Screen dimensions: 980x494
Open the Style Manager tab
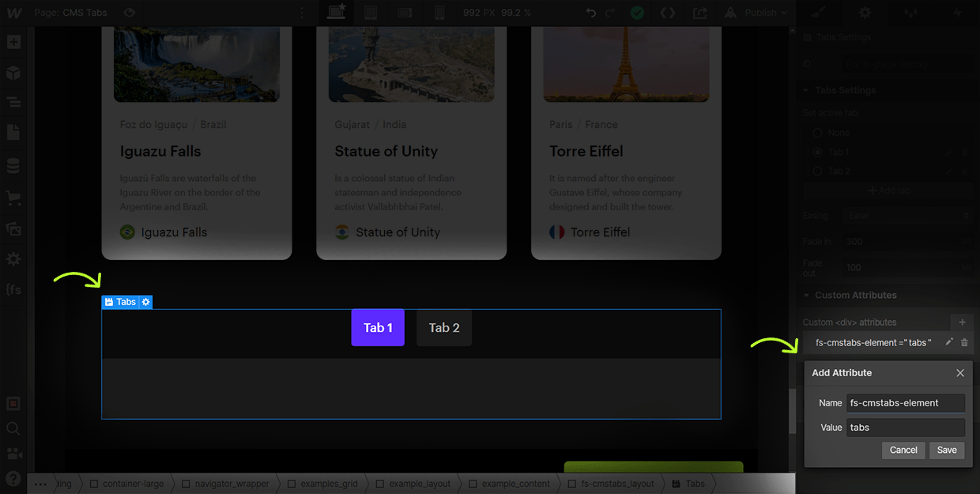tap(911, 13)
